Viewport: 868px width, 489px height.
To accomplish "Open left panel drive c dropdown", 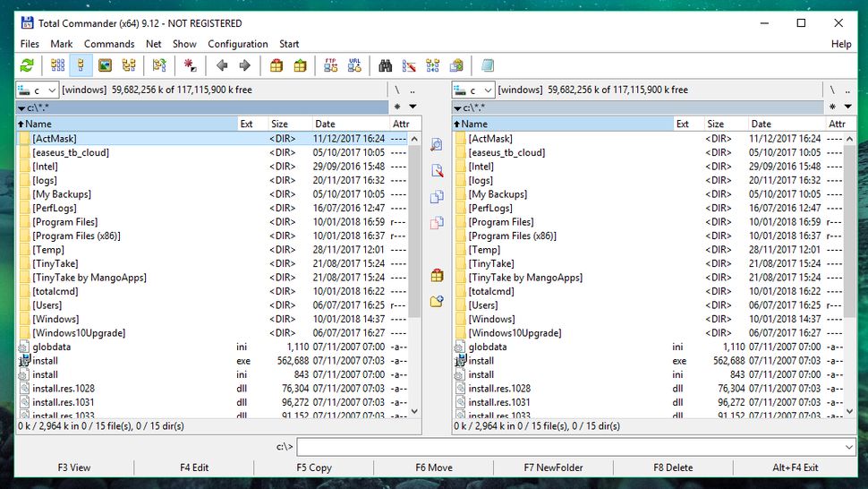I will [37, 90].
